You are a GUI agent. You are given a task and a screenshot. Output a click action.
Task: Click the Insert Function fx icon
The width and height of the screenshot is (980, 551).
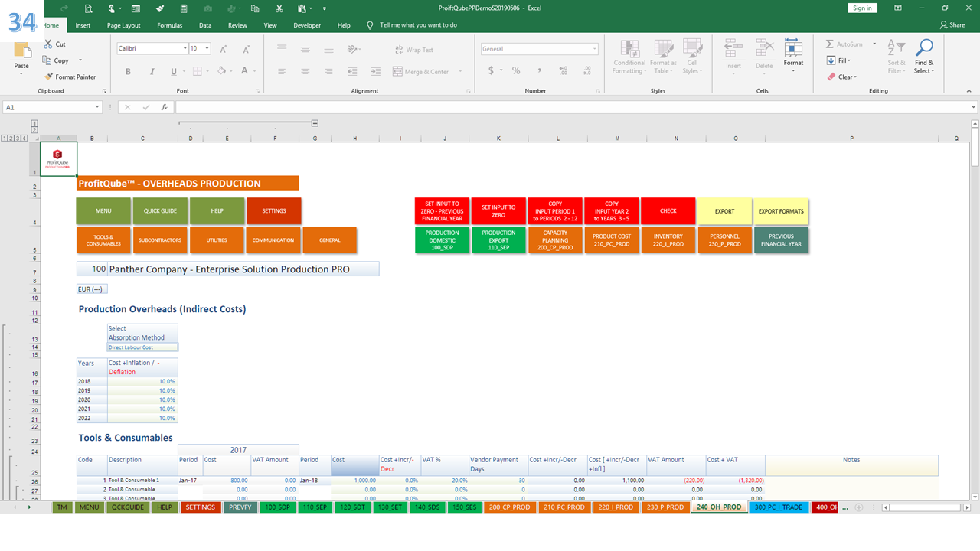(164, 107)
